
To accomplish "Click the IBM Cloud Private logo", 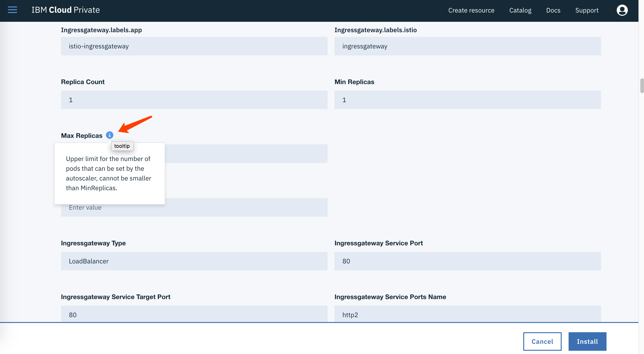I will click(x=65, y=10).
